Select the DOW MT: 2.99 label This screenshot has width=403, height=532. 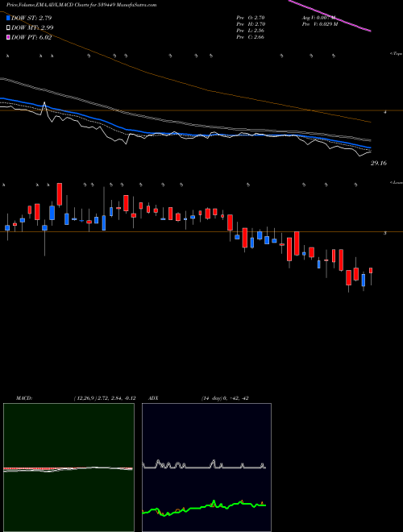coord(32,27)
